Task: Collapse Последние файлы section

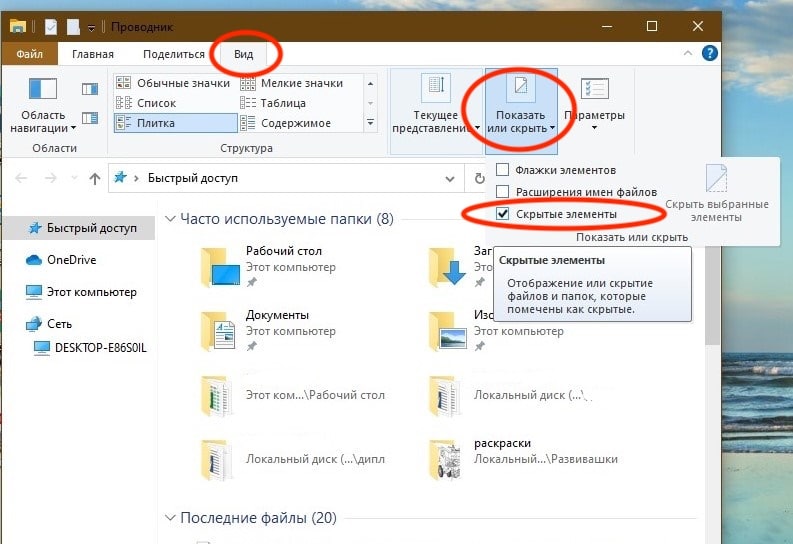Action: click(170, 518)
